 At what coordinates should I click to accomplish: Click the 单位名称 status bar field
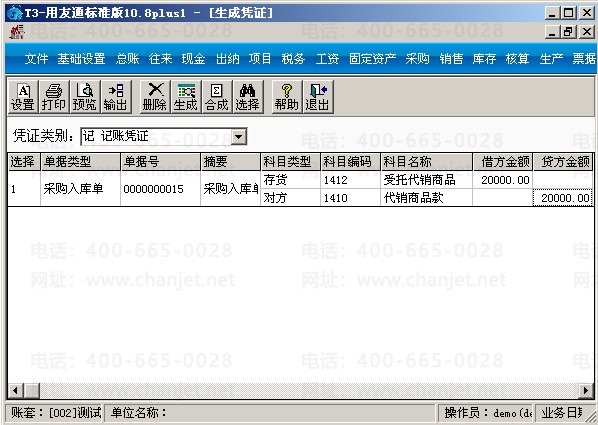pos(270,413)
